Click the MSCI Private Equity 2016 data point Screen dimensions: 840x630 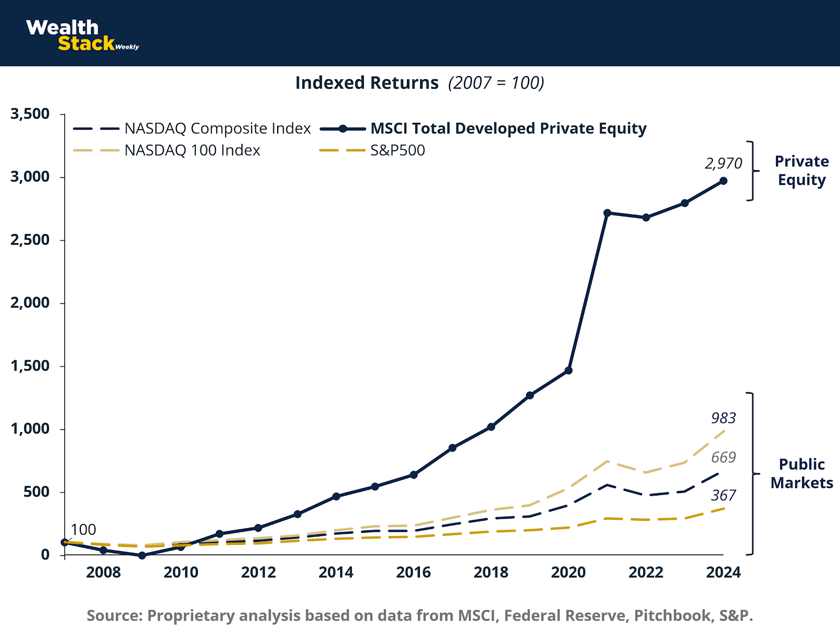[414, 475]
